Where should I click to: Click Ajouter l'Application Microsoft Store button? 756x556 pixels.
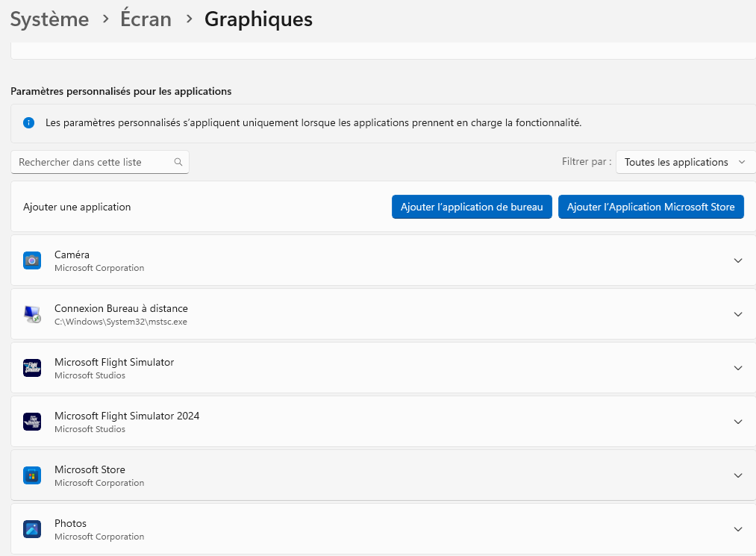(651, 207)
